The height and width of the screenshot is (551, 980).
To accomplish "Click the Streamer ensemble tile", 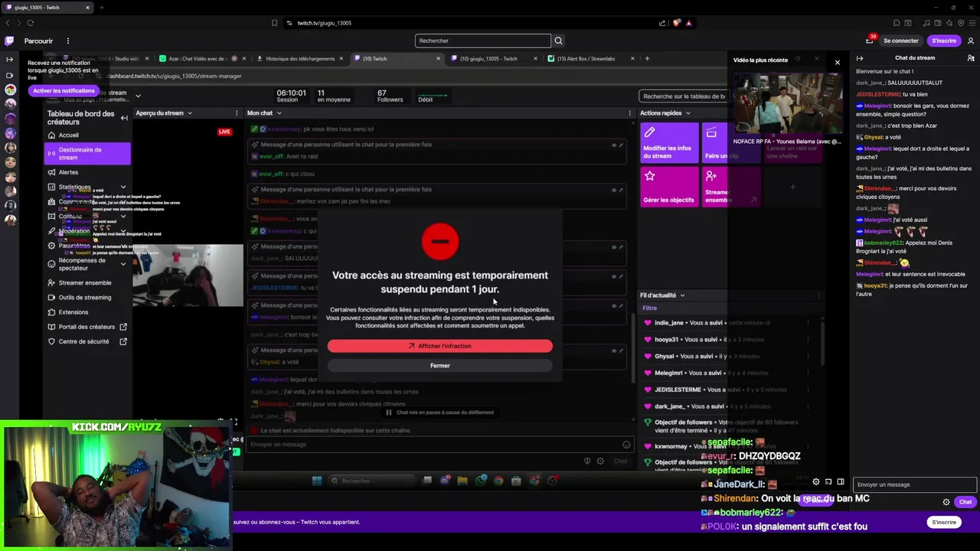I will 731,187.
